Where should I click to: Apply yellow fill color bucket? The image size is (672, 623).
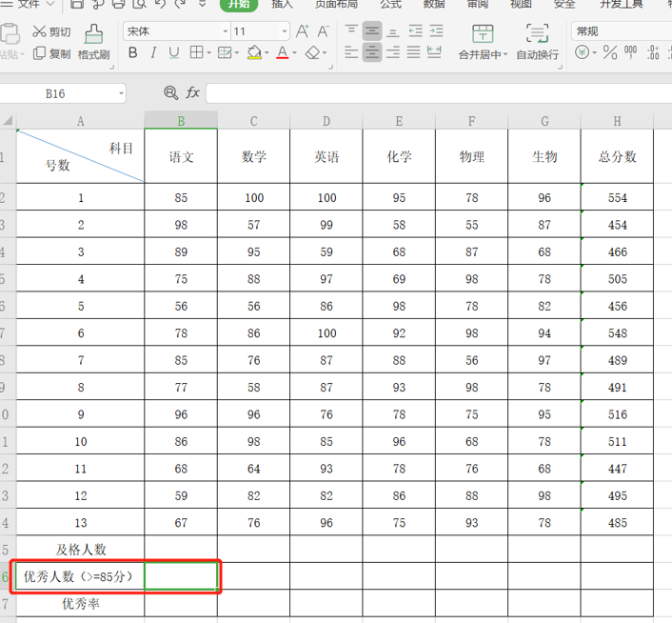point(254,52)
